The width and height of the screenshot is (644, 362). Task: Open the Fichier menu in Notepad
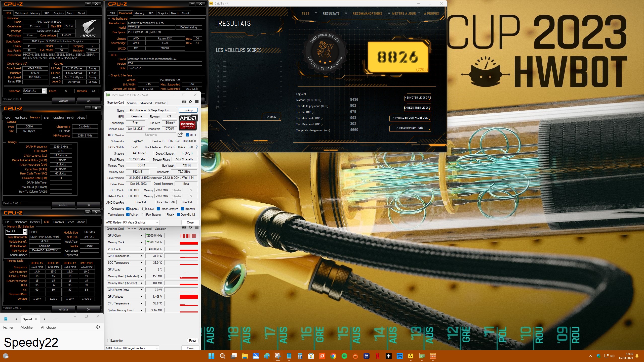point(8,327)
